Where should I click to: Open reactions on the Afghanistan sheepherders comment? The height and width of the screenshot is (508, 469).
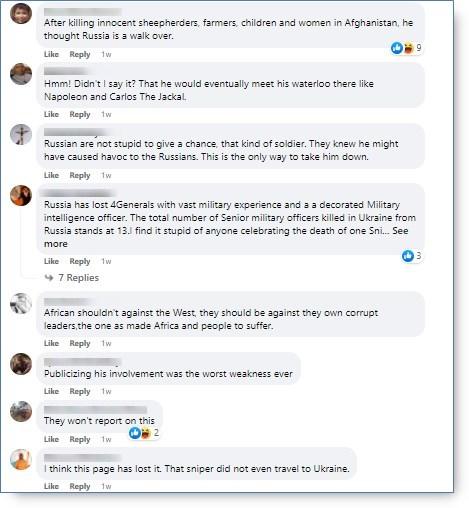[x=406, y=48]
